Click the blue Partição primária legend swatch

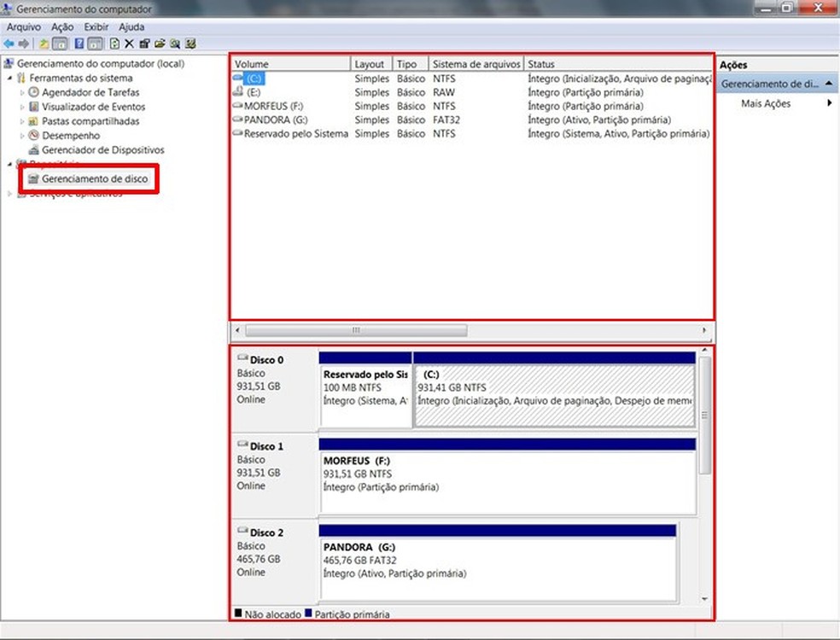tap(308, 613)
